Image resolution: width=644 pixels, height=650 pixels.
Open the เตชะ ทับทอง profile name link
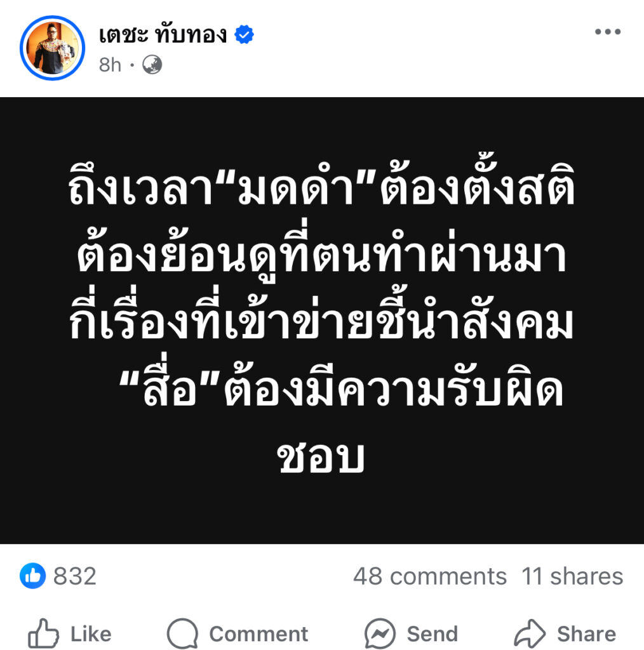click(163, 34)
